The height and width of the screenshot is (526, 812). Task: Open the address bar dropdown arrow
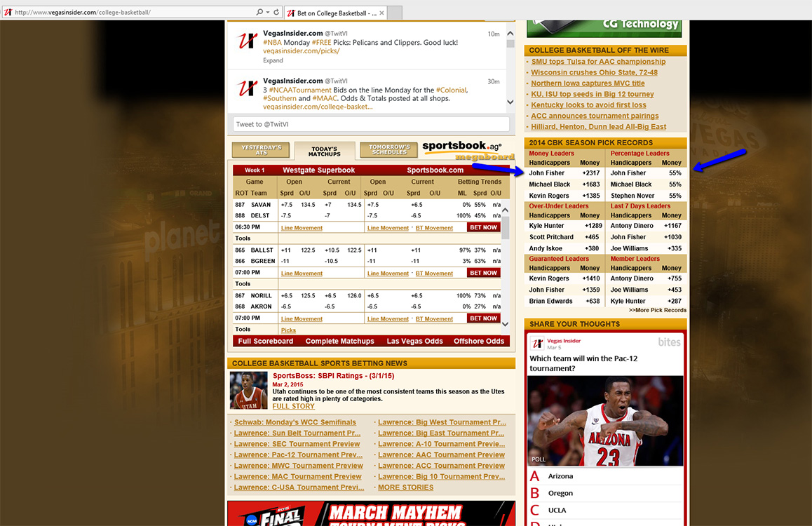(x=268, y=12)
